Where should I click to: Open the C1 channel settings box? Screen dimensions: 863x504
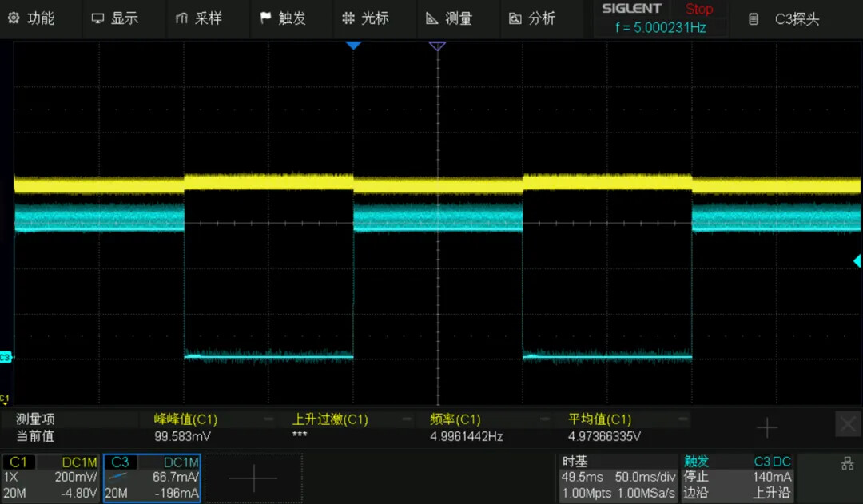coord(51,478)
